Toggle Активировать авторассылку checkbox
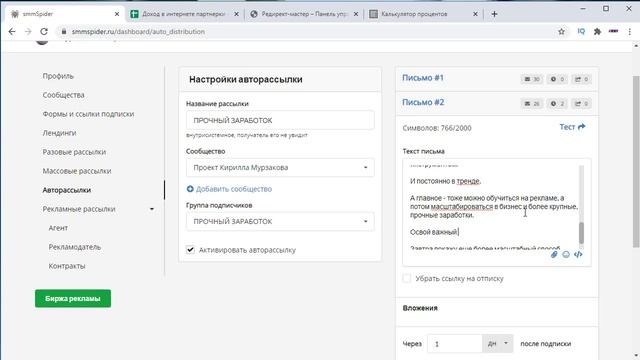Viewport: 640px width, 360px height. tap(190, 249)
